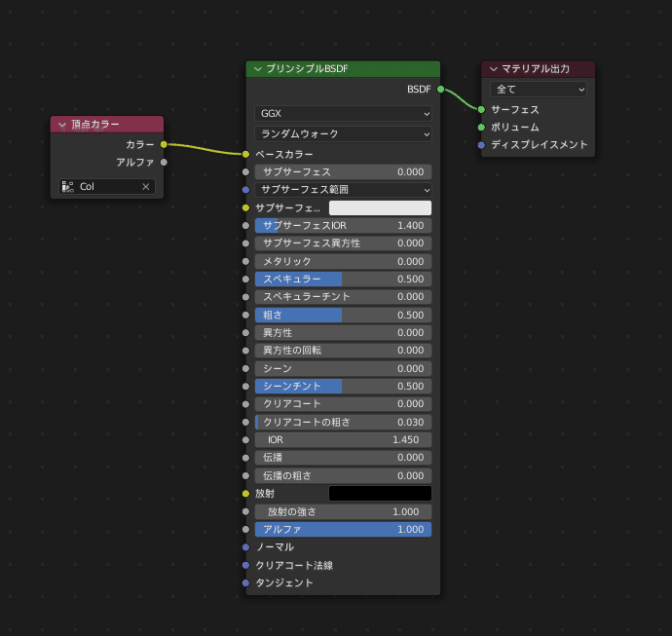Click the シーン input socket
This screenshot has height=636, width=672.
point(245,368)
